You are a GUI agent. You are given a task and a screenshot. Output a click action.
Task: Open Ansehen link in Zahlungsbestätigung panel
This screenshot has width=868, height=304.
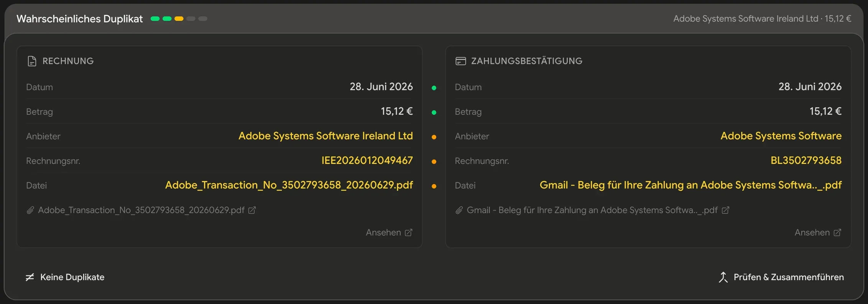pyautogui.click(x=818, y=232)
